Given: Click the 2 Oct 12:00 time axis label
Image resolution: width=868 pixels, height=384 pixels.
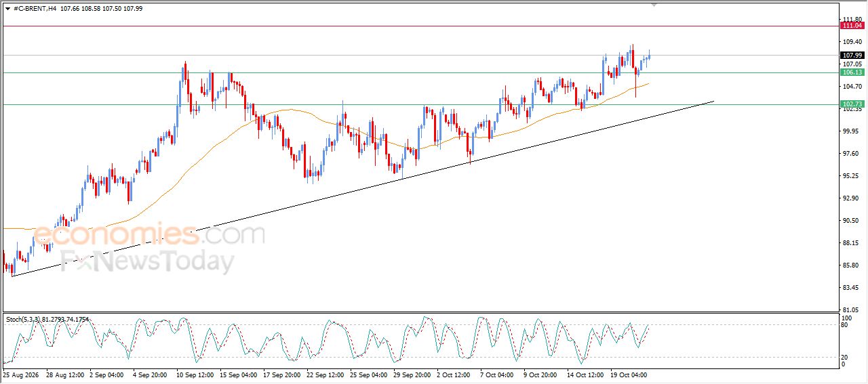Looking at the screenshot, I should tap(454, 374).
